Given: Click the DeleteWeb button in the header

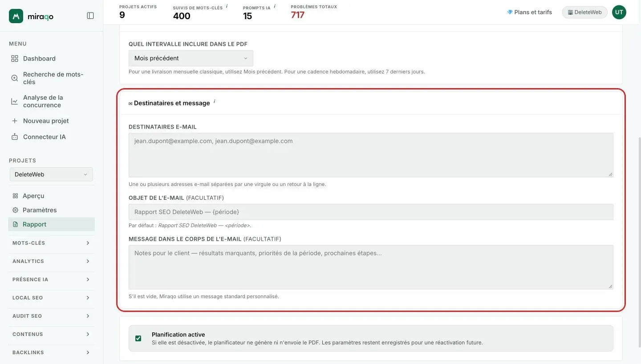Looking at the screenshot, I should [x=584, y=12].
